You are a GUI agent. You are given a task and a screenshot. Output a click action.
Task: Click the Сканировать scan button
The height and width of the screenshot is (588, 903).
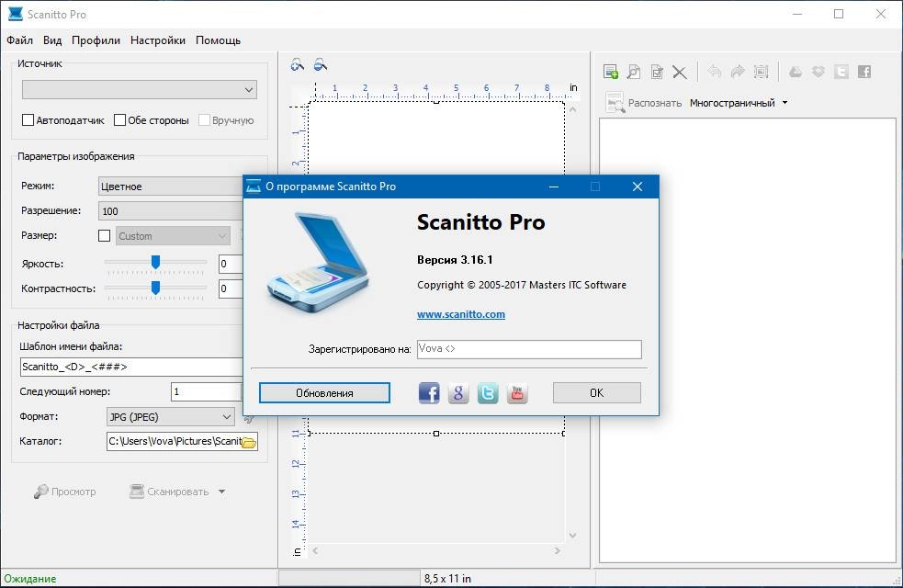pyautogui.click(x=170, y=492)
